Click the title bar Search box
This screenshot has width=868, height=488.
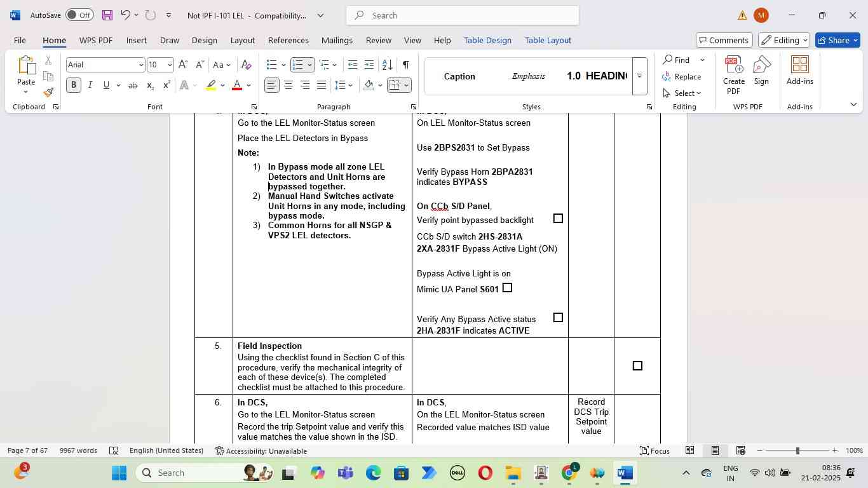pyautogui.click(x=463, y=15)
